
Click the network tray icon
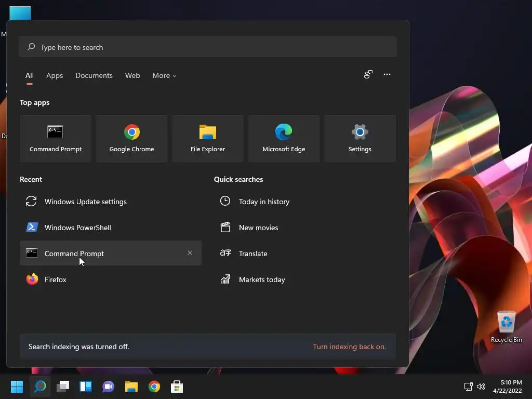coord(468,387)
